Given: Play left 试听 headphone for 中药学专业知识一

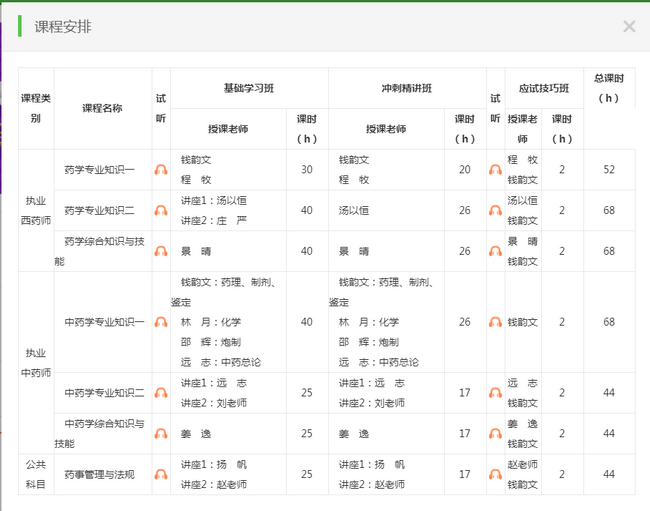Looking at the screenshot, I should coord(161,322).
